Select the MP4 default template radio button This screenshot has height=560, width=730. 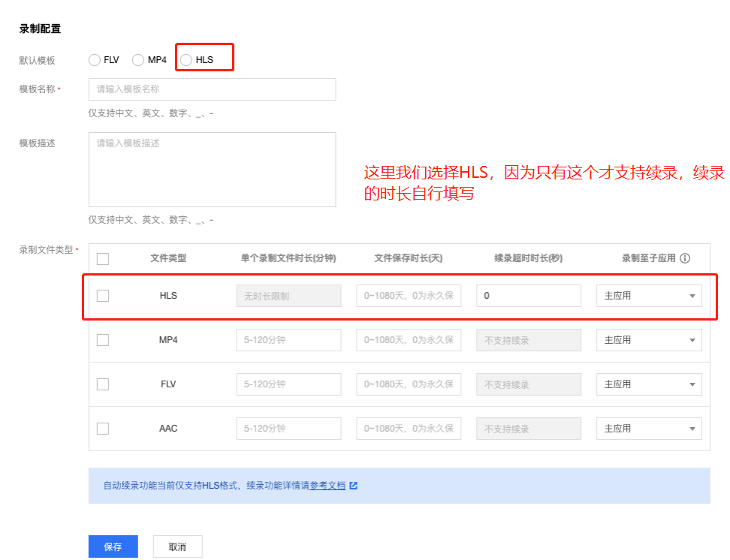pos(138,60)
